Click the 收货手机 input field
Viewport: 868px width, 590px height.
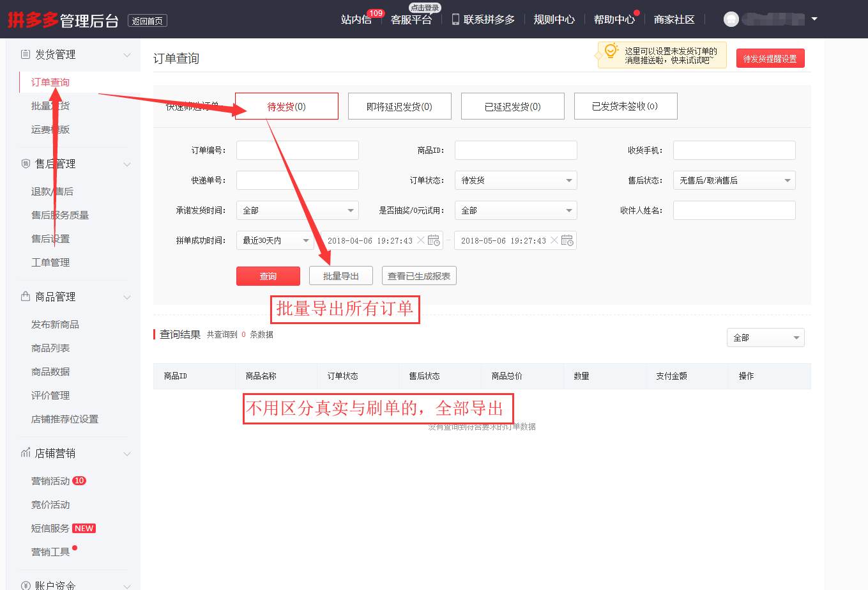(x=735, y=150)
